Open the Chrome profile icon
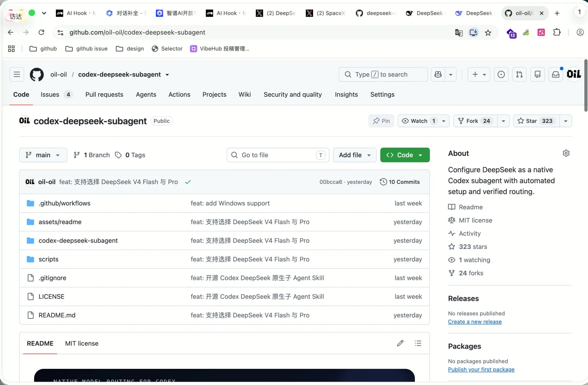The image size is (588, 385). point(580,32)
